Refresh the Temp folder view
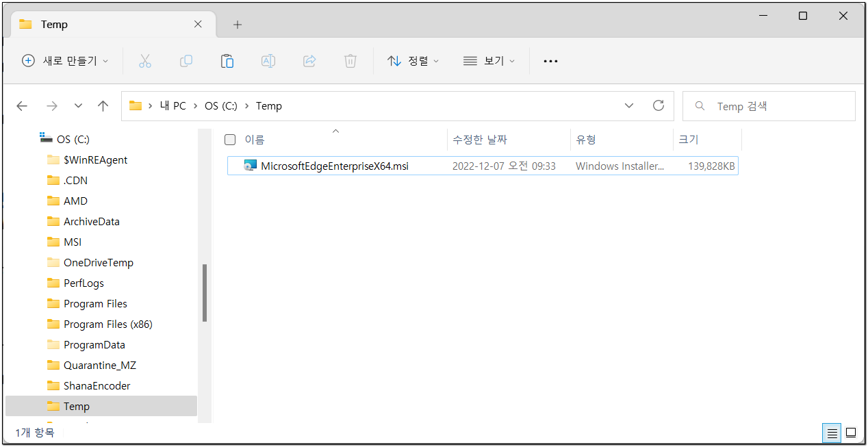This screenshot has width=868, height=447. [659, 105]
